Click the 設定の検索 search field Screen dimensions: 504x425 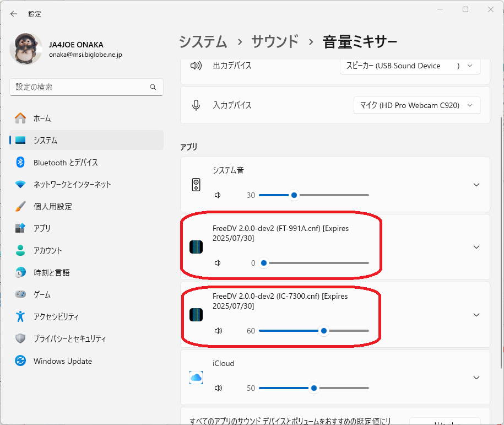pyautogui.click(x=86, y=87)
